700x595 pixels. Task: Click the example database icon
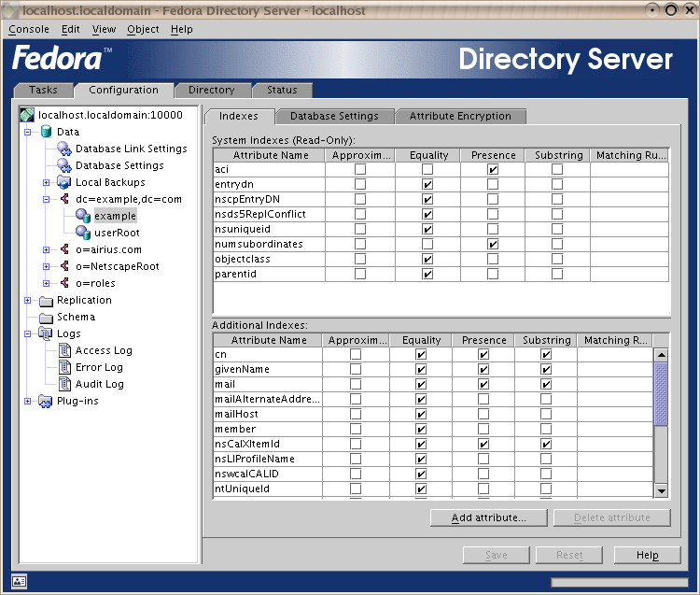click(83, 216)
